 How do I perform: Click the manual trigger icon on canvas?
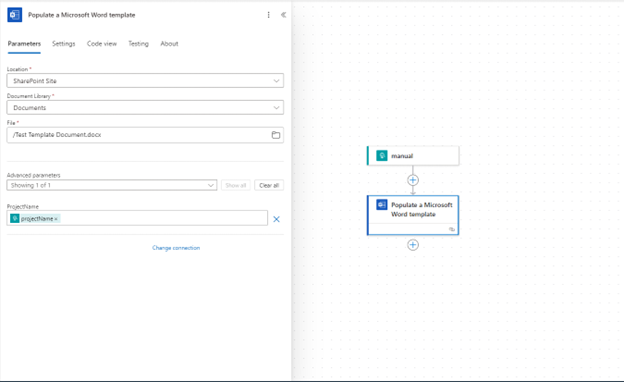[x=382, y=156]
